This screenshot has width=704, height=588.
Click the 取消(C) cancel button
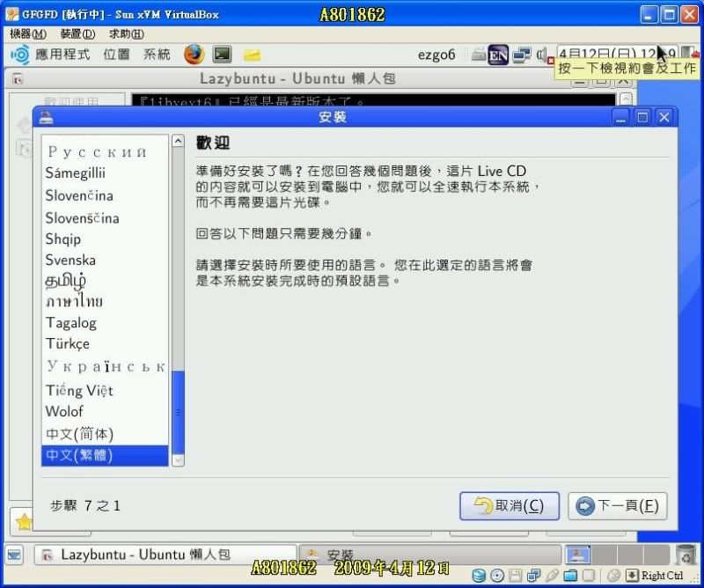(510, 506)
